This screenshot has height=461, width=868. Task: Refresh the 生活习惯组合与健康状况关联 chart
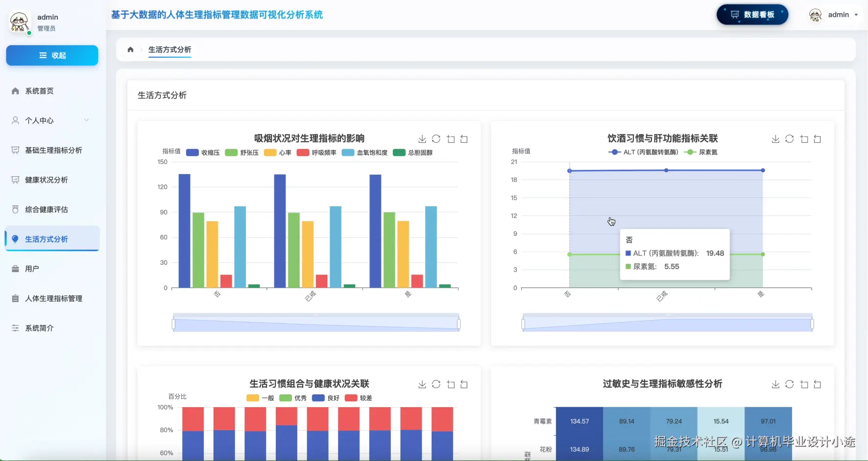(436, 384)
